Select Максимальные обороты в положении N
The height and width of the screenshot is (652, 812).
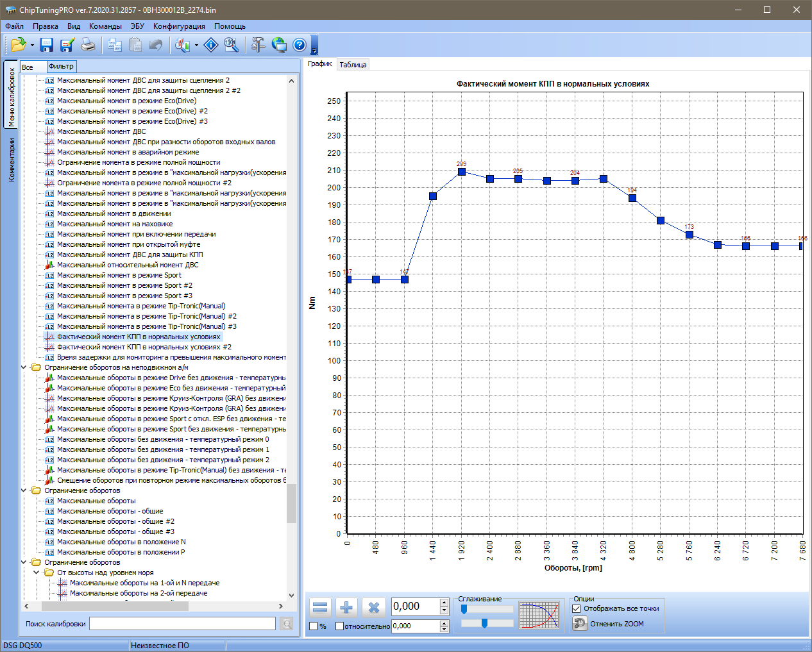click(121, 542)
